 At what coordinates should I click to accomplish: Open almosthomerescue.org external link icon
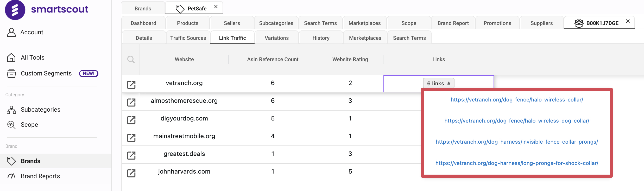pos(131,102)
